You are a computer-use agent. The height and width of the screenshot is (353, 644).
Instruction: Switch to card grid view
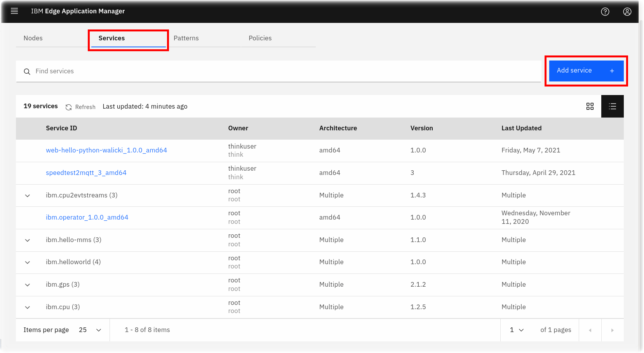(590, 106)
